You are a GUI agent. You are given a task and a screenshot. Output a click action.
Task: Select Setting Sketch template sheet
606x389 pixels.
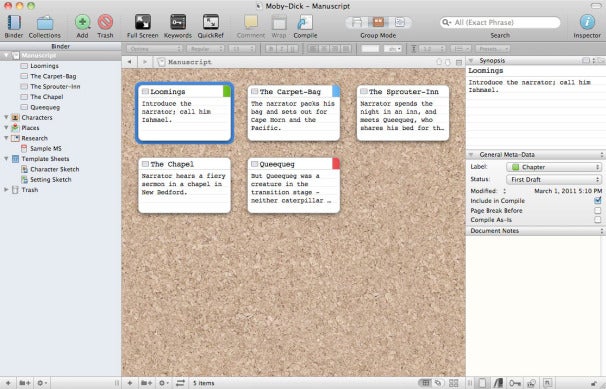click(x=51, y=180)
